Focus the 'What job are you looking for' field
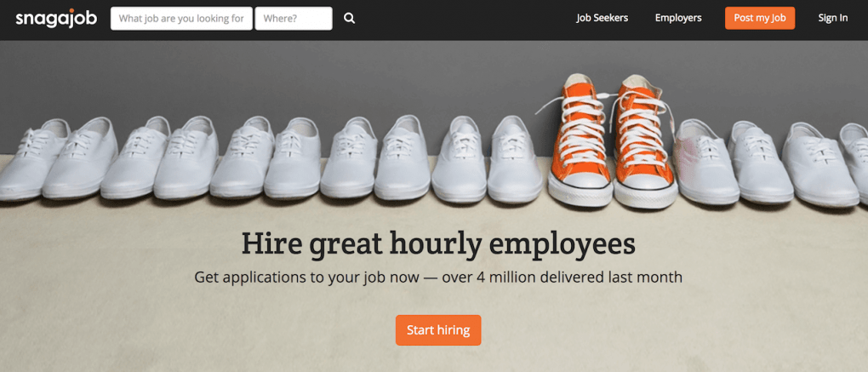 pyautogui.click(x=181, y=18)
